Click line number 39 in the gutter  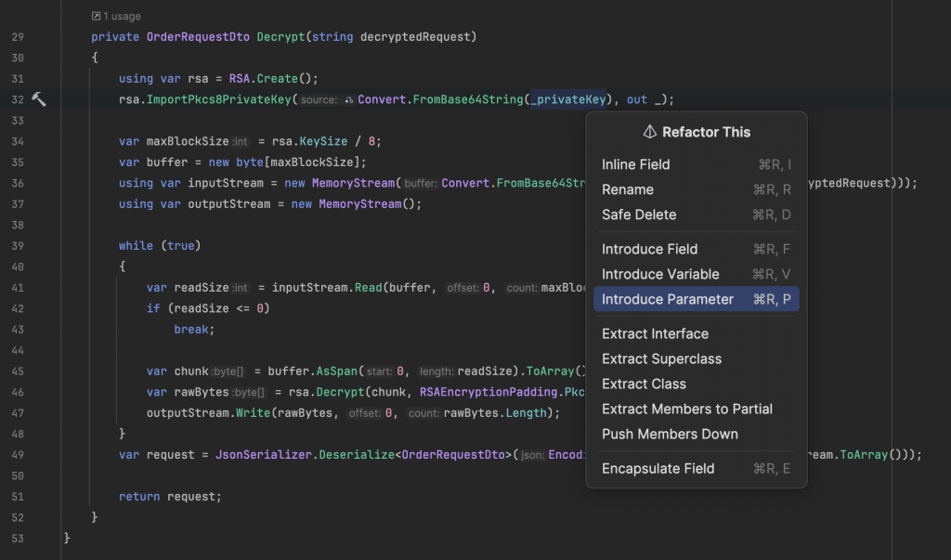point(18,246)
